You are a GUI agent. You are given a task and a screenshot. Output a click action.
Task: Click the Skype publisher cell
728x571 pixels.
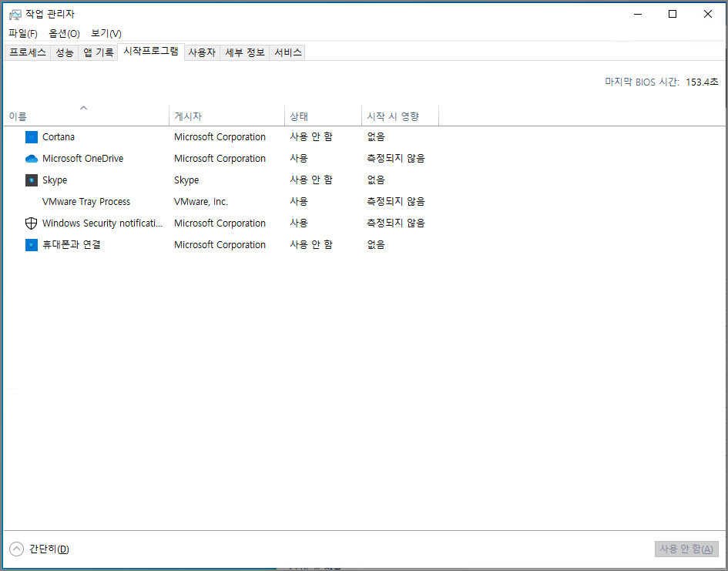(186, 180)
